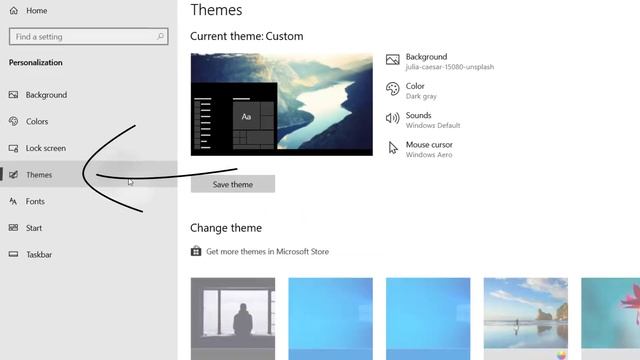Open Sounds Windows Default option
This screenshot has height=360, width=640.
[x=433, y=120]
